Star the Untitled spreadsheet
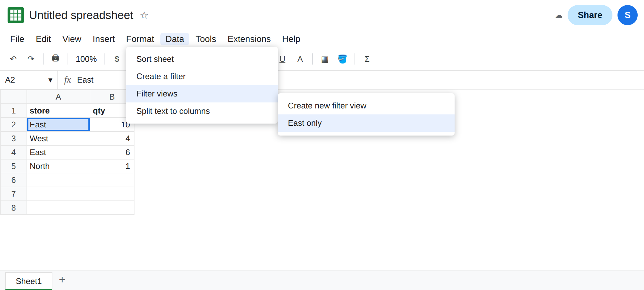The image size is (644, 290). point(144,15)
